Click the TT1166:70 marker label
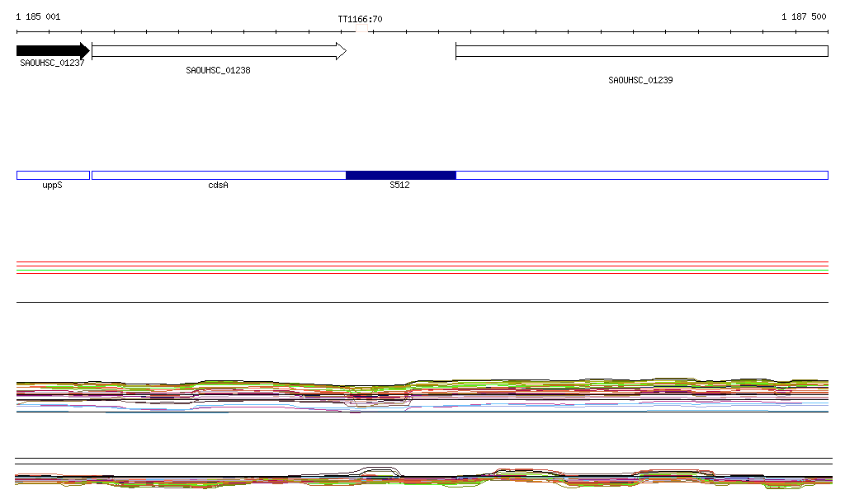 point(360,19)
